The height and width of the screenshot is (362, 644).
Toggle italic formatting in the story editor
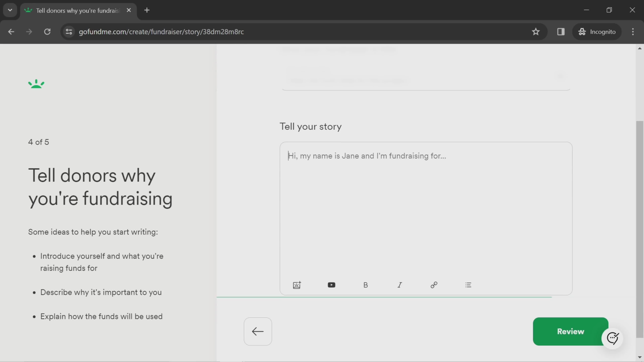pyautogui.click(x=400, y=285)
